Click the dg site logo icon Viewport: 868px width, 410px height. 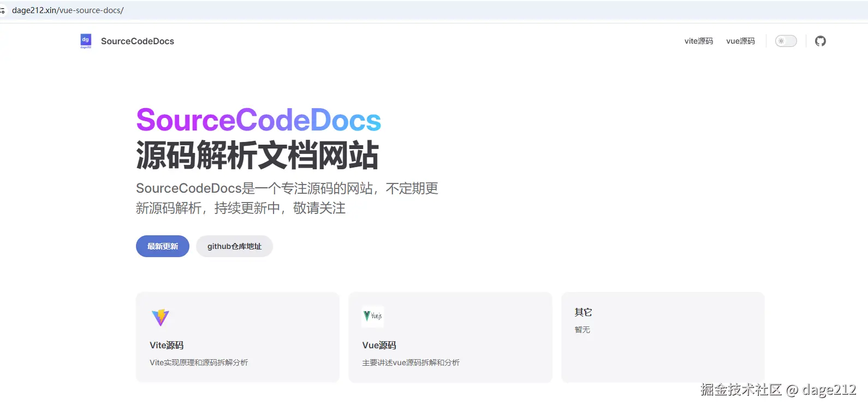86,41
